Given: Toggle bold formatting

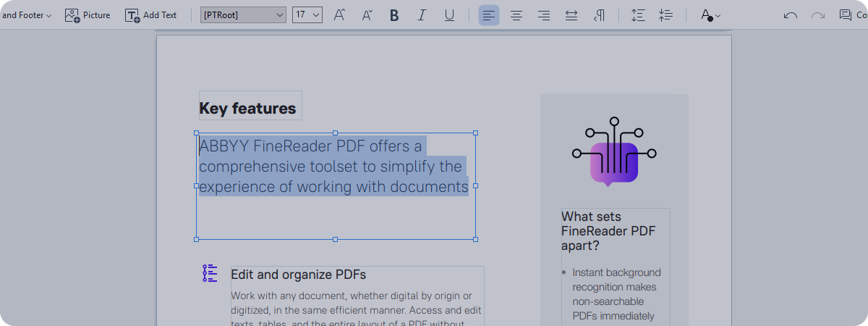Looking at the screenshot, I should [x=394, y=15].
